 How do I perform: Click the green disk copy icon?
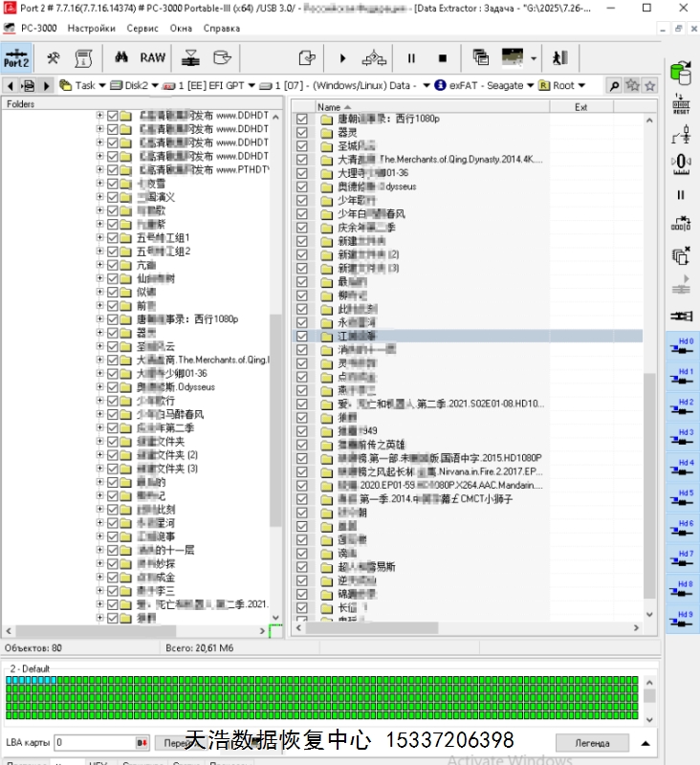point(681,72)
